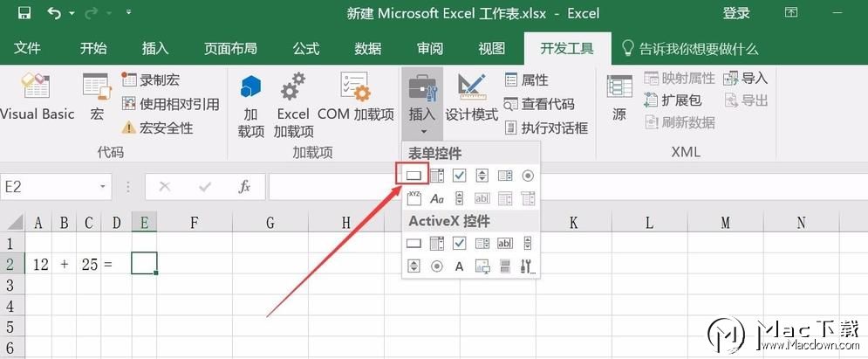
Task: Click the fx insert function button
Action: 244,187
